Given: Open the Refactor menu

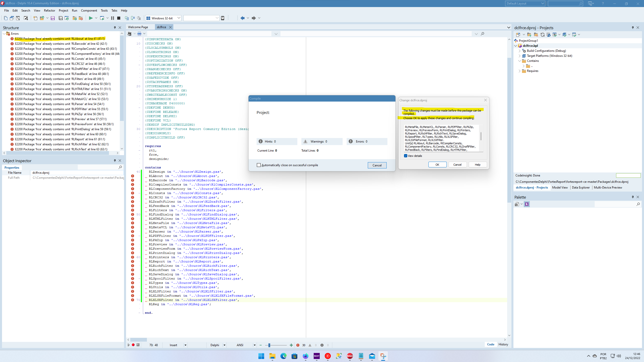Looking at the screenshot, I should point(50,10).
